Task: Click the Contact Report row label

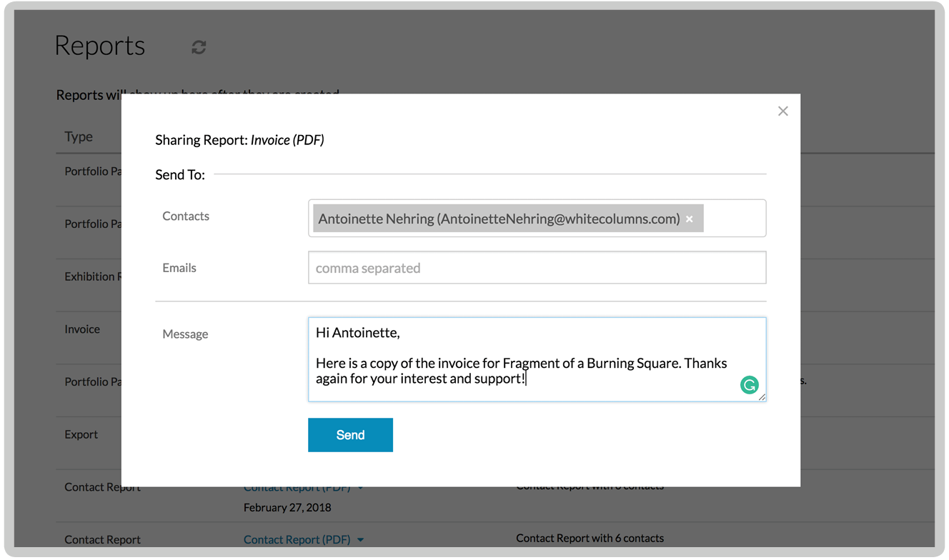Action: coord(102,486)
